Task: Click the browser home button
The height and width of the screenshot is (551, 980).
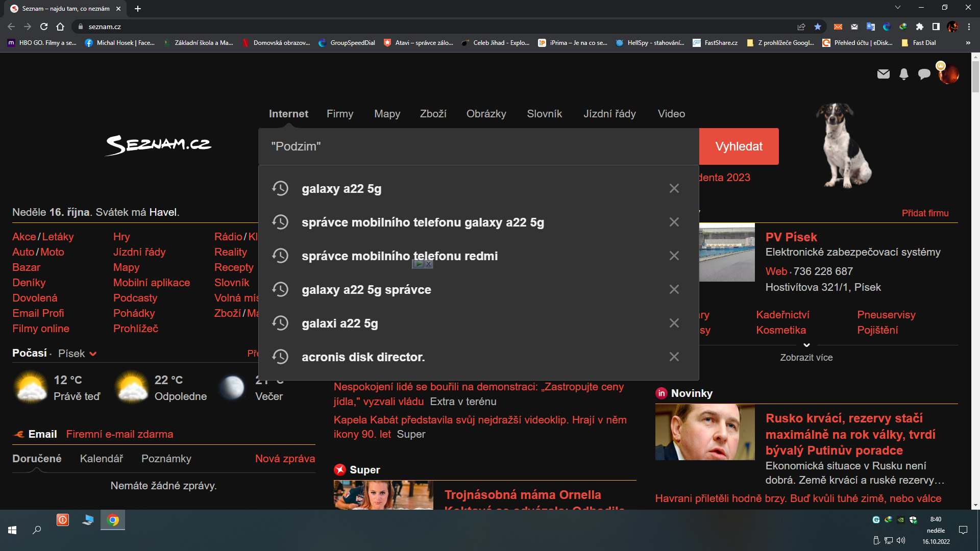Action: 60,27
